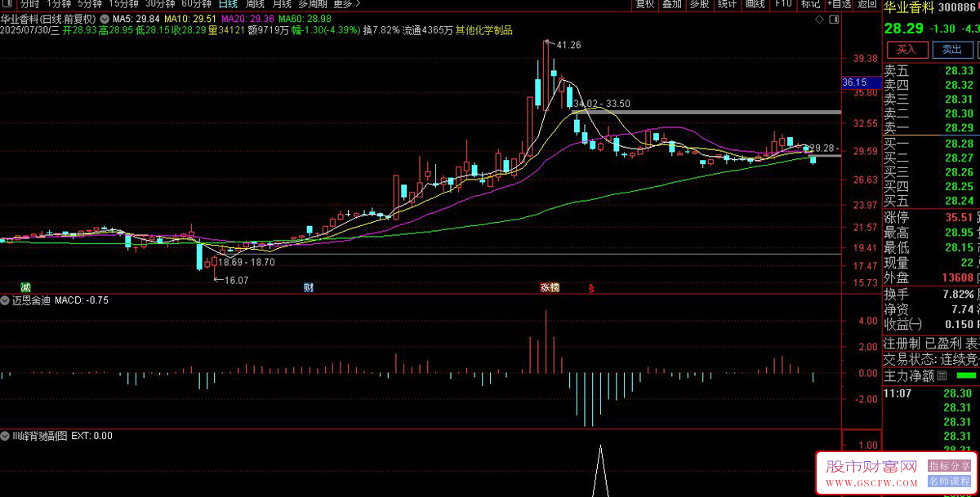The height and width of the screenshot is (497, 980).
Task: Click the 华业香料 stock name header
Action: [909, 7]
